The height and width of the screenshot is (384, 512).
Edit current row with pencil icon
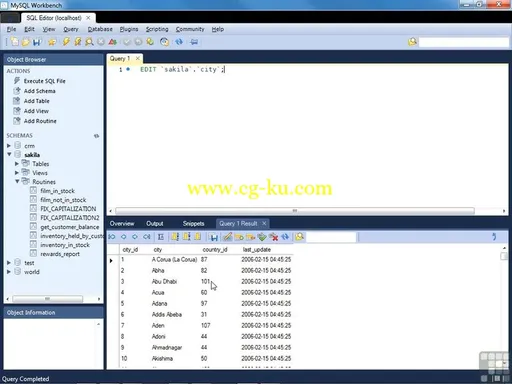pos(228,237)
